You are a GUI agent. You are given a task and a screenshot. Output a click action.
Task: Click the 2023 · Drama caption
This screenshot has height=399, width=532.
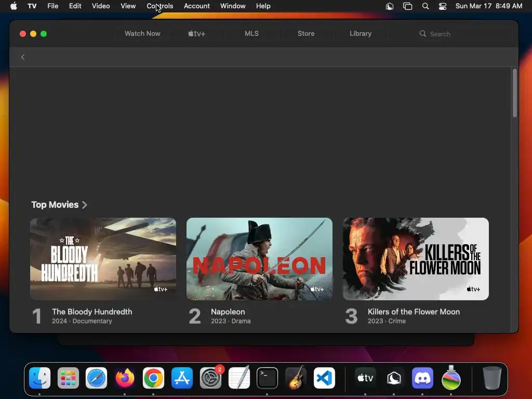(231, 321)
